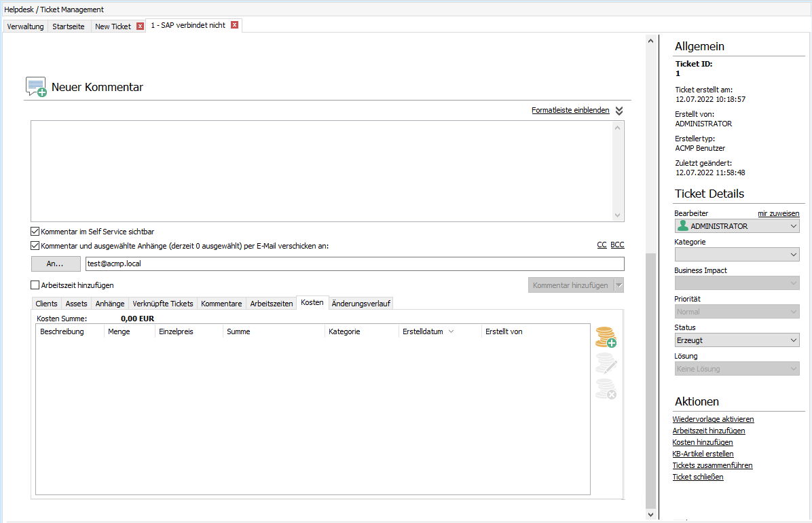This screenshot has height=523, width=812.
Task: Expand format bar with double chevron icon
Action: [x=619, y=111]
